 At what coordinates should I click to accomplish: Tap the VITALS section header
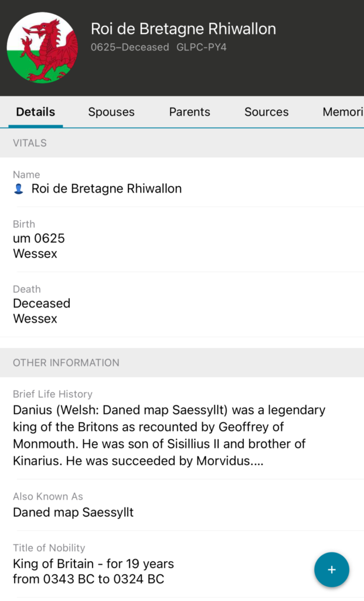tap(30, 143)
